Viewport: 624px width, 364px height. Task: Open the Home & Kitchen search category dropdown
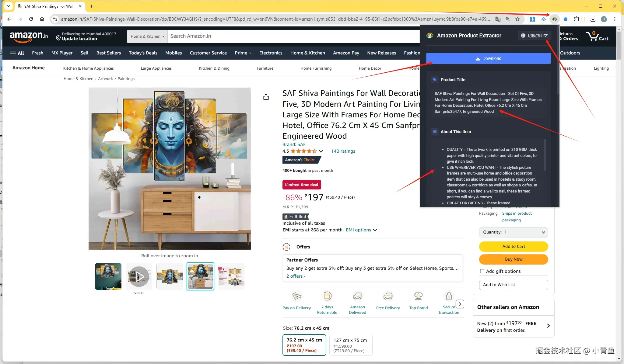coord(147,36)
